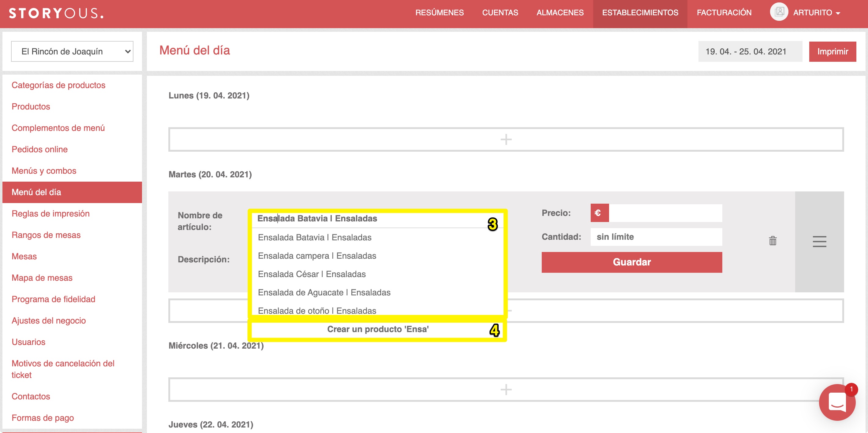Open the Facturación menu
This screenshot has width=868, height=433.
[x=724, y=13]
